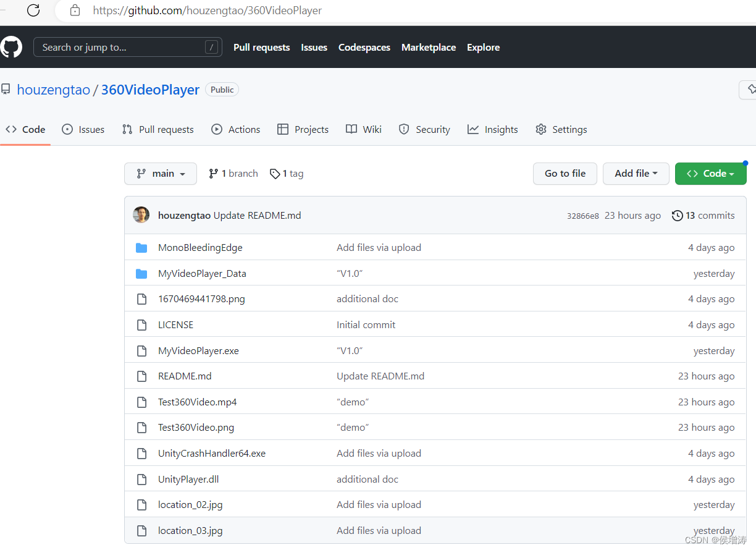Open Marketplace in top navigation

[x=429, y=48]
